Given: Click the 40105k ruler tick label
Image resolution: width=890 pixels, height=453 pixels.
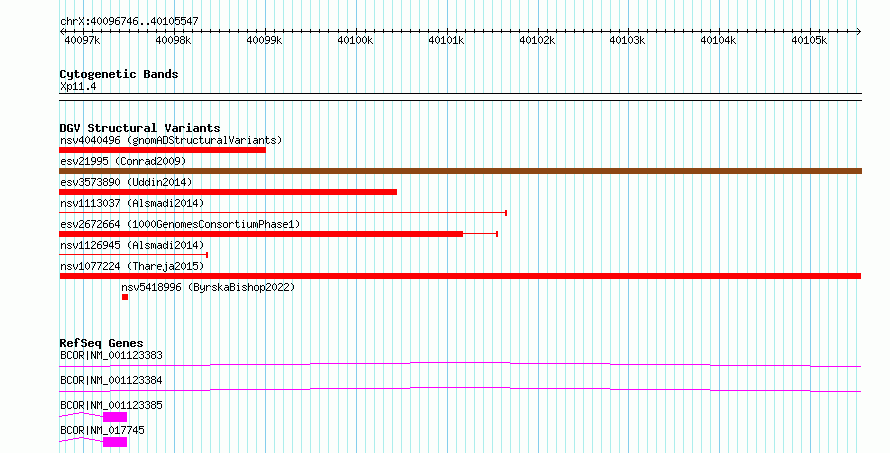Looking at the screenshot, I should [809, 40].
